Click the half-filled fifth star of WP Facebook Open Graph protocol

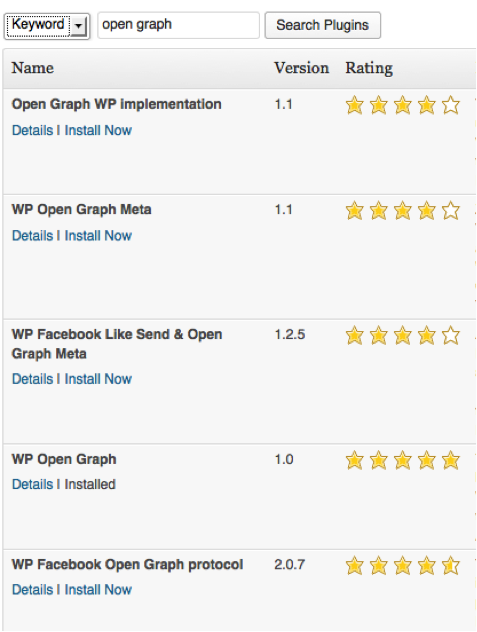(x=451, y=566)
